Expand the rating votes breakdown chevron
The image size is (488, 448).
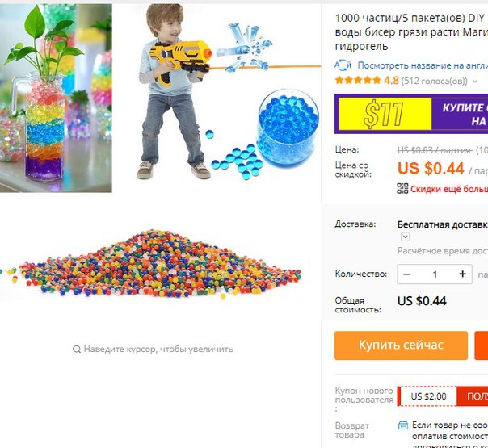(474, 82)
